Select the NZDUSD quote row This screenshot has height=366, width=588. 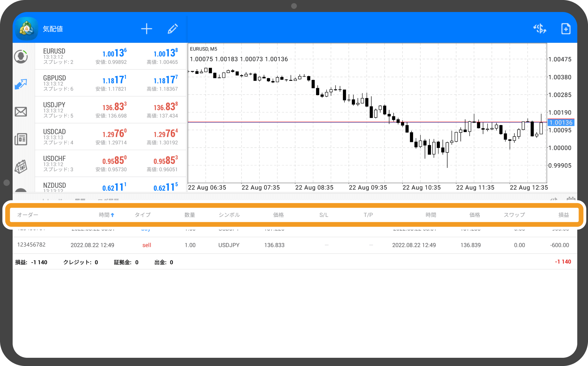111,185
